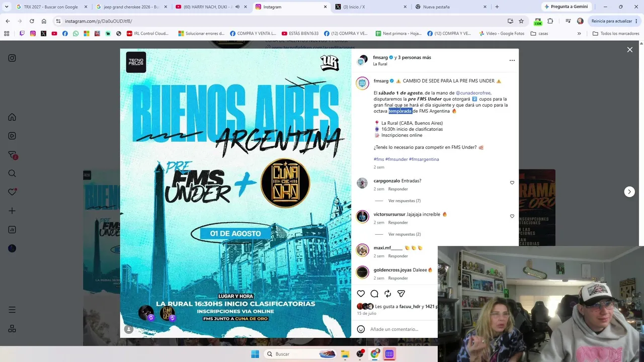The width and height of the screenshot is (644, 362).
Task: Switch to the HARRY NACH, DUKI YouTube tab
Action: [211, 7]
